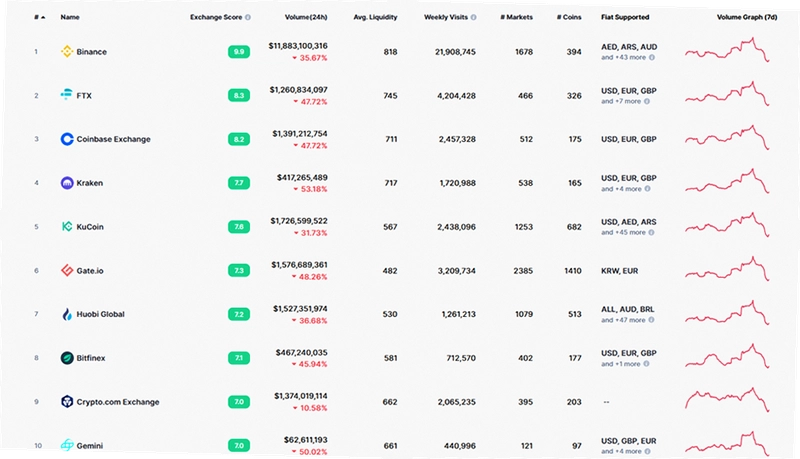Expand KuCoin 'and +45 more' fiat list
800x459 pixels.
coord(628,233)
